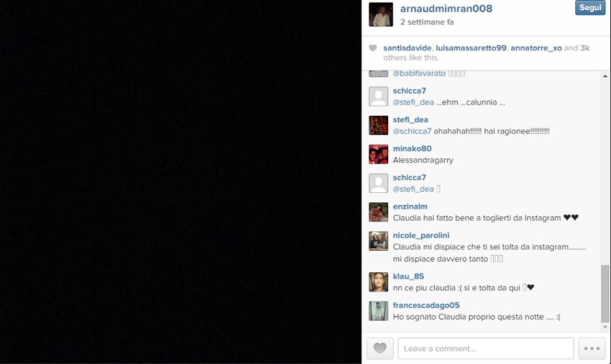Image resolution: width=611 pixels, height=364 pixels.
Task: Click the comments scrollbar down arrow
Action: 605,327
